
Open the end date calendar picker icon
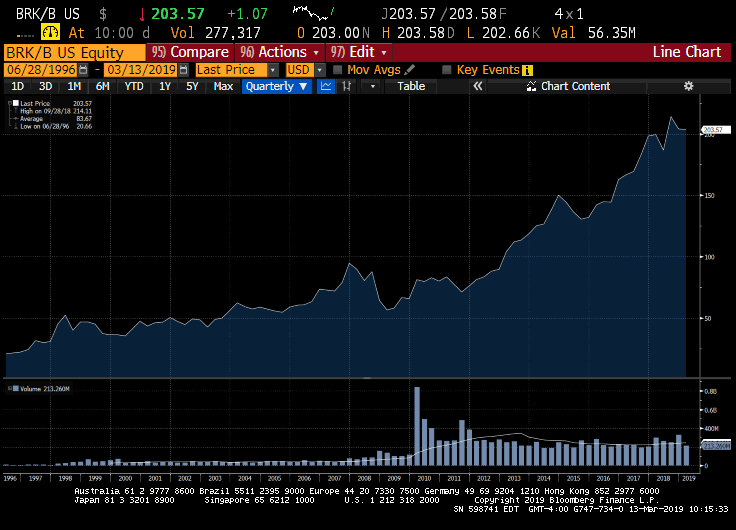point(184,70)
